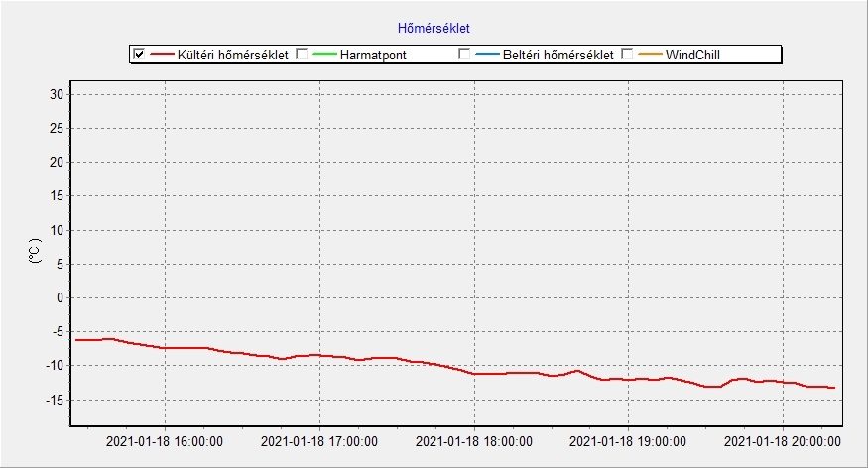The height and width of the screenshot is (468, 868).
Task: Click the 20:00:00 x-axis time label
Action: coord(784,441)
